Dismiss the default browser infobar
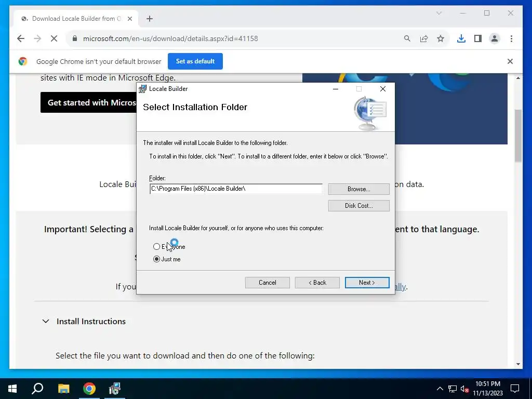532x399 pixels. click(510, 61)
